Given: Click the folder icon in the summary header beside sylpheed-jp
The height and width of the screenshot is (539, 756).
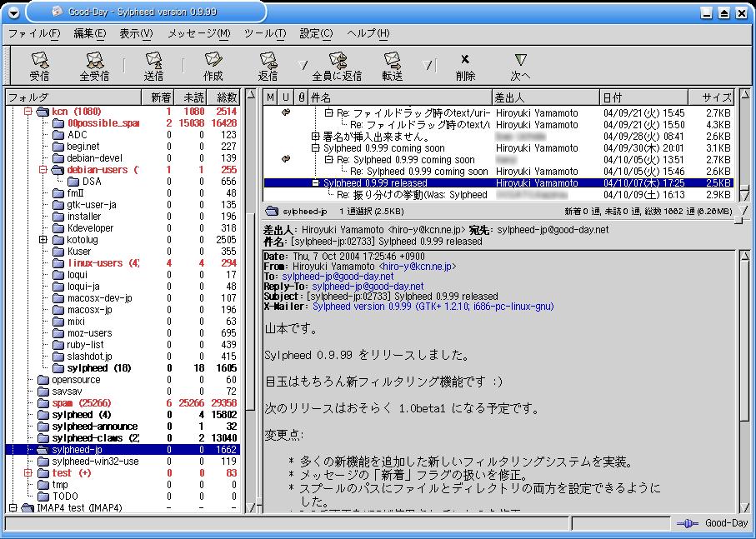Looking at the screenshot, I should [x=272, y=211].
